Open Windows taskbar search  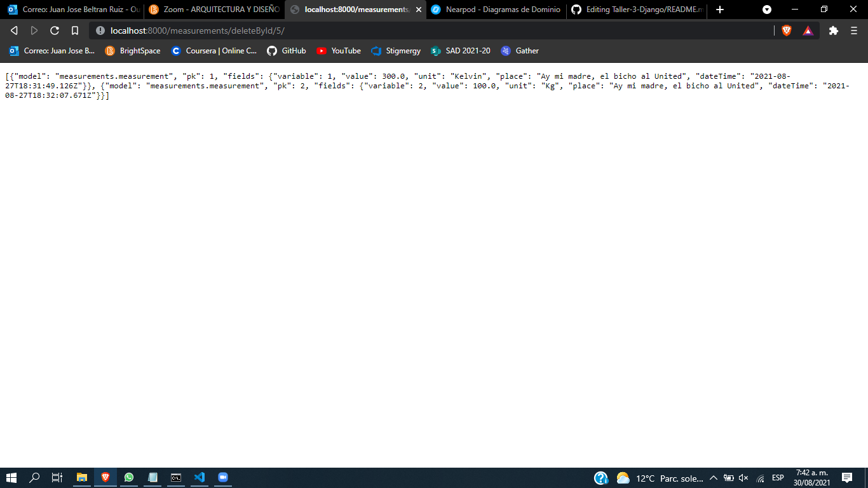35,477
